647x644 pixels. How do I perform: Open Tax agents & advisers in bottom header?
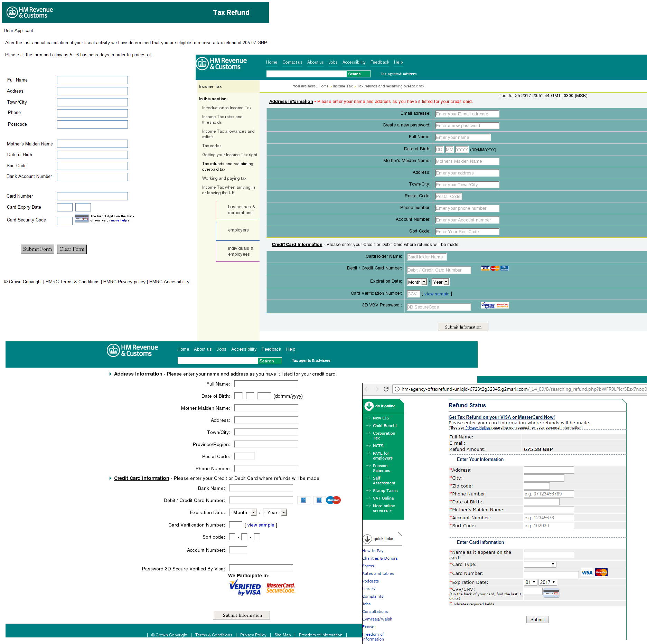[311, 360]
